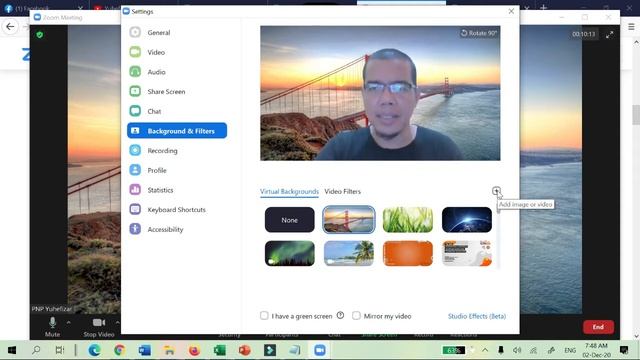Enable I have a green screen
Image resolution: width=640 pixels, height=360 pixels.
point(264,316)
